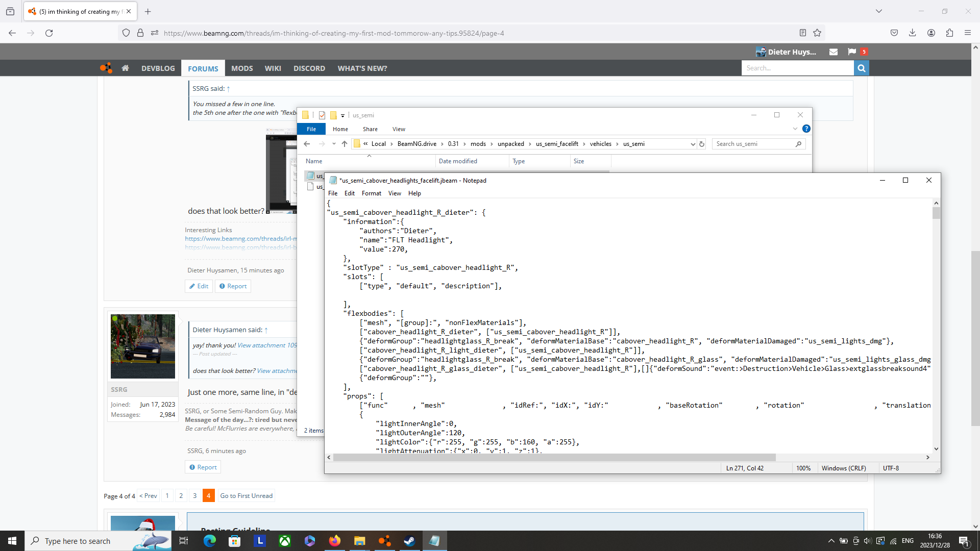The image size is (980, 551).
Task: Click the Task View icon on the taskbar
Action: pos(184,541)
